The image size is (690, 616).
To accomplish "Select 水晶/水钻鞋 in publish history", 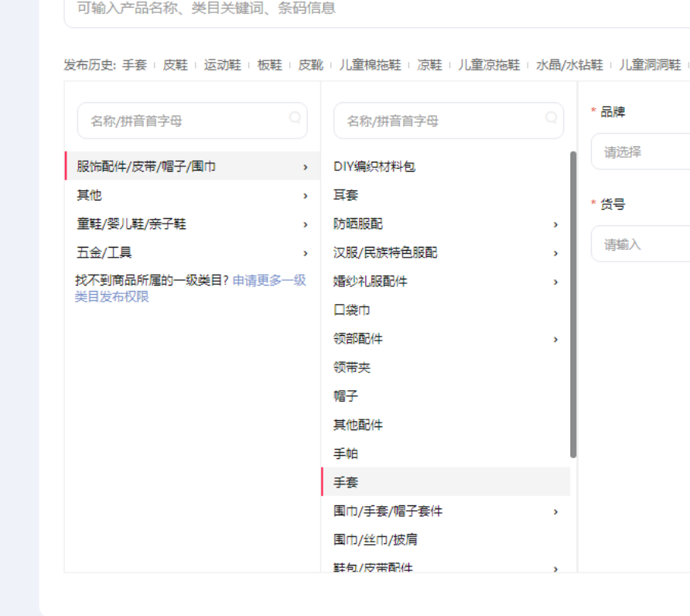I will (x=569, y=65).
